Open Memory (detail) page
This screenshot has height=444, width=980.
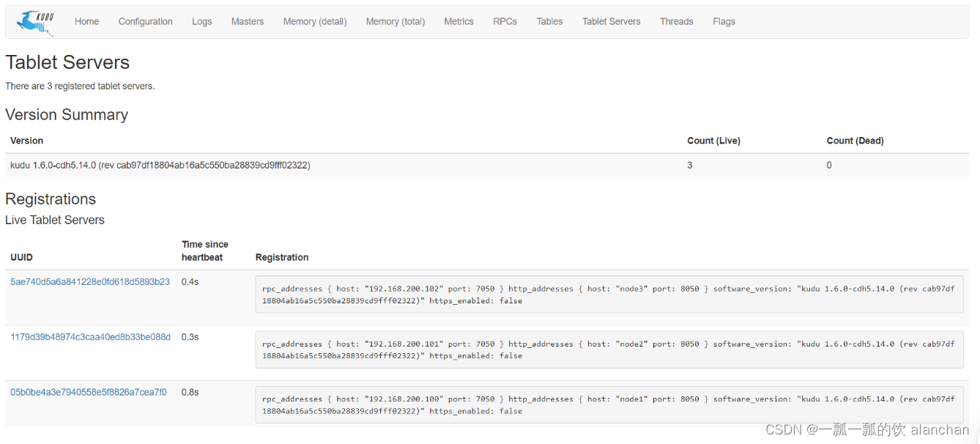[315, 22]
